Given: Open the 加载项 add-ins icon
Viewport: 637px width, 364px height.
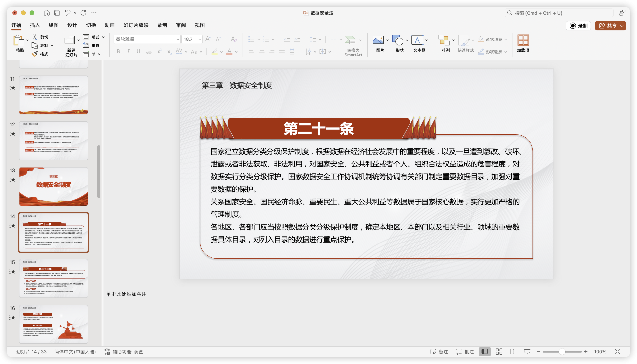Looking at the screenshot, I should [x=523, y=40].
